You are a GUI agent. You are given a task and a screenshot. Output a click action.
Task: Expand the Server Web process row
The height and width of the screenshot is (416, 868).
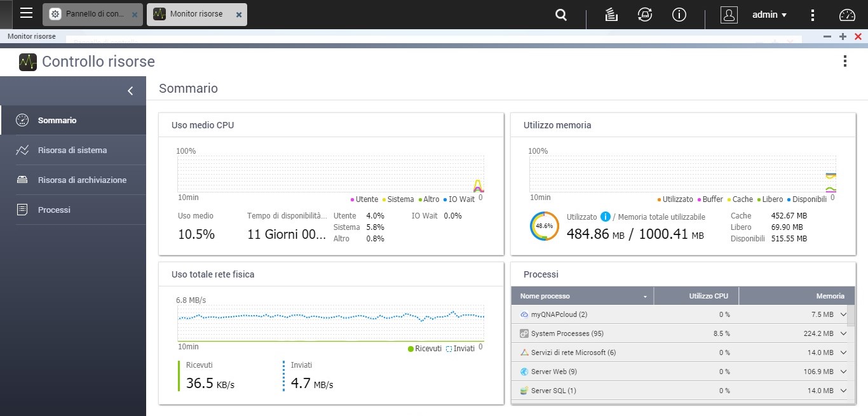click(843, 372)
